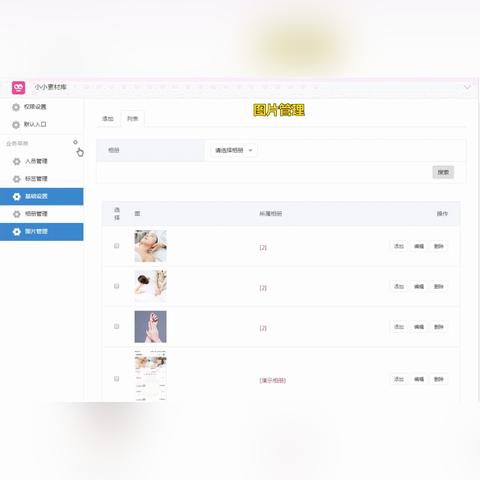The height and width of the screenshot is (480, 480).
Task: Tick the checkbox for the lying woman photo
Action: (116, 286)
